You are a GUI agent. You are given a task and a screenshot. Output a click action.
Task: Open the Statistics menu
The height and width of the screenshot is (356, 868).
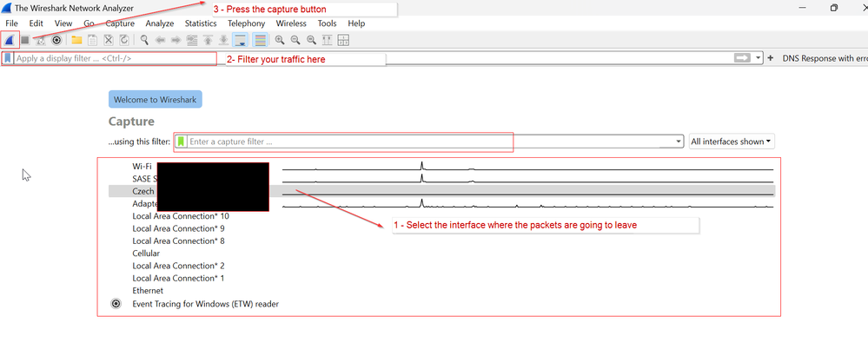[x=201, y=23]
